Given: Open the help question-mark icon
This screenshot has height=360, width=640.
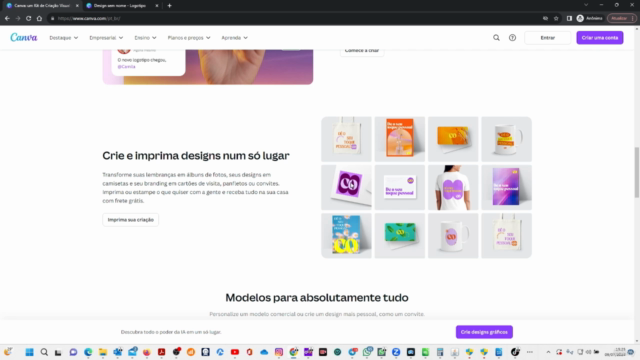Looking at the screenshot, I should [512, 38].
